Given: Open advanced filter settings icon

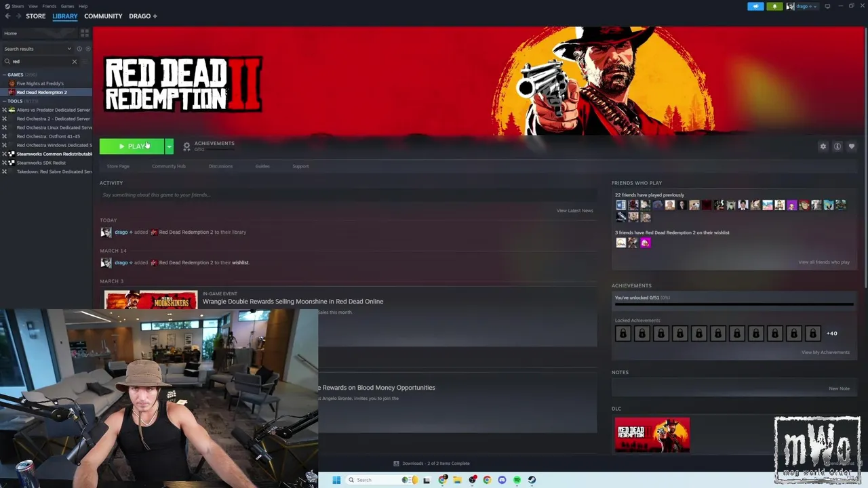Looking at the screenshot, I should (x=85, y=62).
